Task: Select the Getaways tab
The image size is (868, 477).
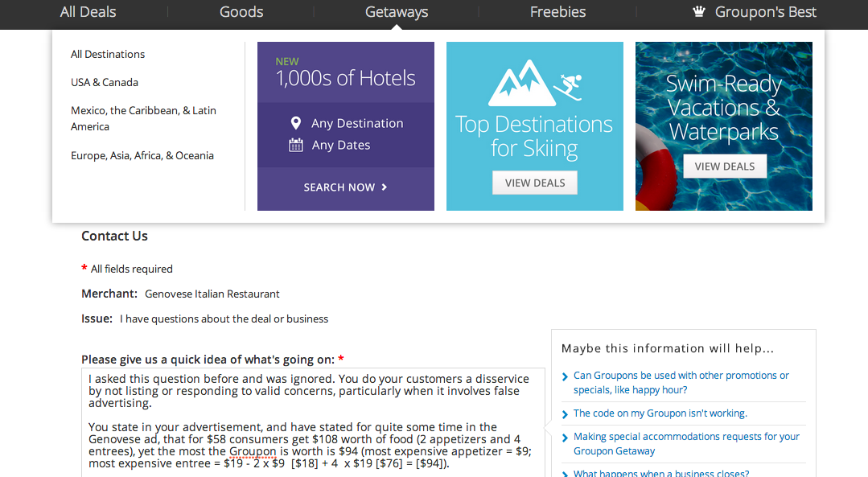Action: [x=397, y=12]
